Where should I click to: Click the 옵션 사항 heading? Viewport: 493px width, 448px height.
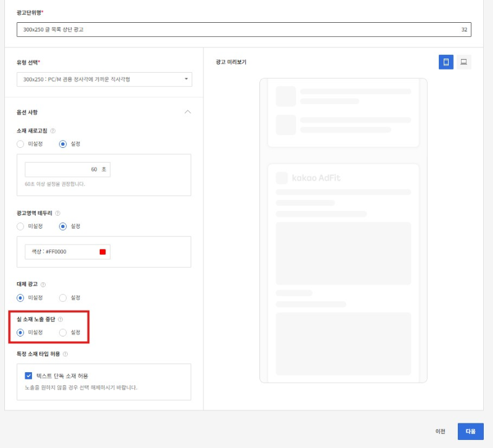coord(27,112)
